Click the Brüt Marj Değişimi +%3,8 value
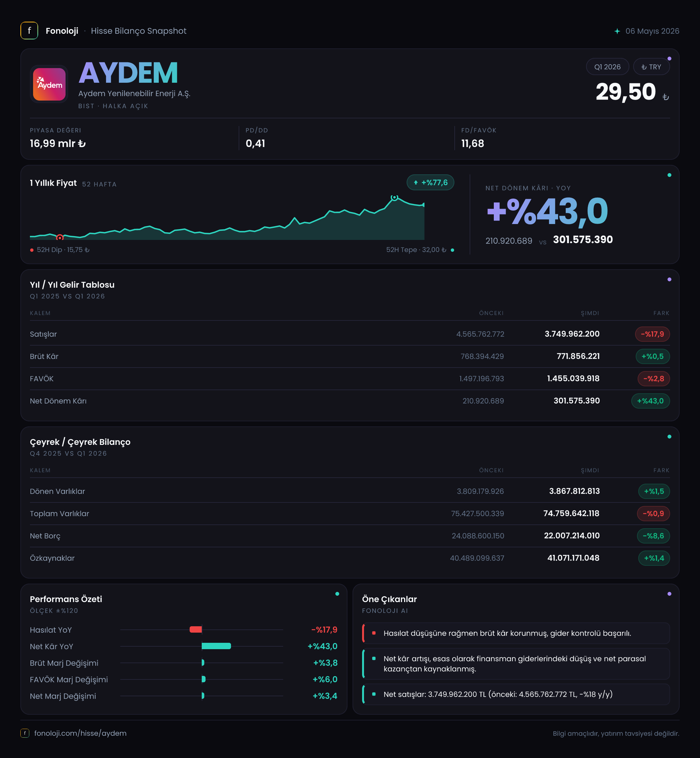The image size is (700, 758). 325,663
